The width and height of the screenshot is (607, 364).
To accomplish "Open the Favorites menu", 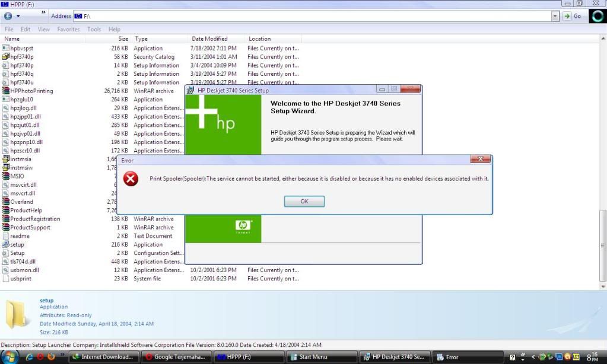I will pos(68,30).
